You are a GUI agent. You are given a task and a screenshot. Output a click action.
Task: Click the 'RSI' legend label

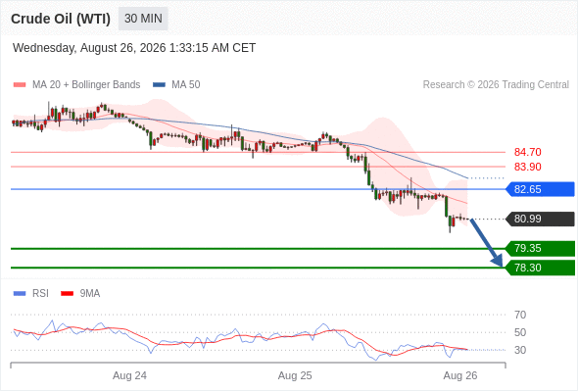click(x=40, y=294)
